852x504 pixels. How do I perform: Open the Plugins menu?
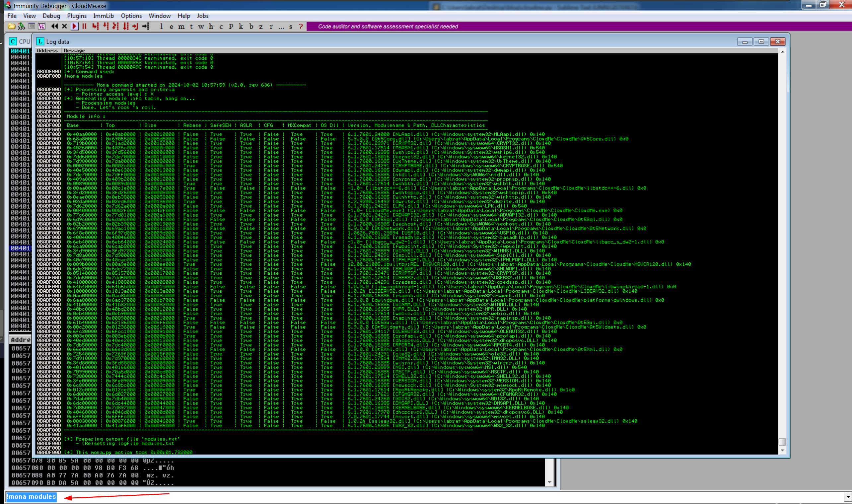(x=76, y=16)
